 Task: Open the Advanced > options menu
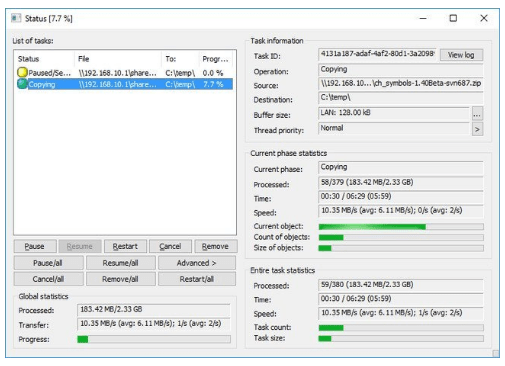pyautogui.click(x=197, y=263)
